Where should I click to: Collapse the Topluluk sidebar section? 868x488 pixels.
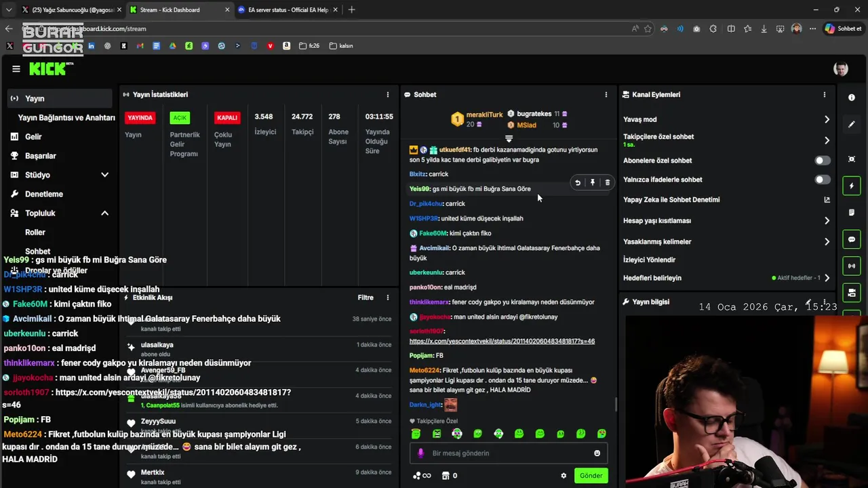(x=104, y=213)
